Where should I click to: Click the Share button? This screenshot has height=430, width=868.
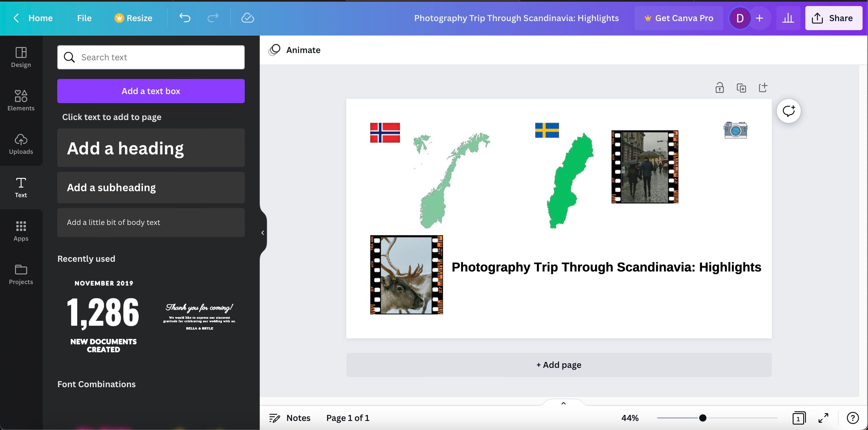[x=833, y=18]
